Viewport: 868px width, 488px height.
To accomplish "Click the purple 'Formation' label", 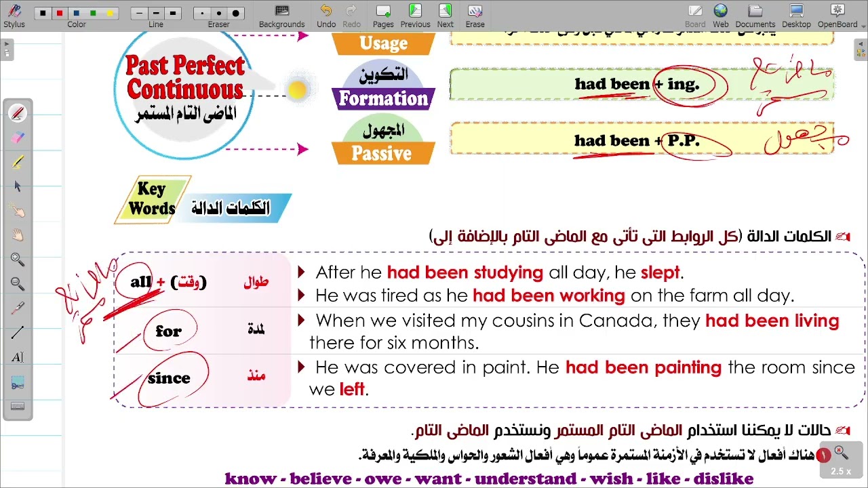I will 383,99.
